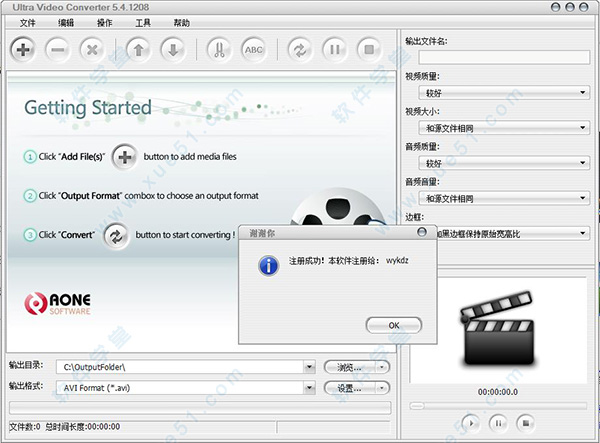The height and width of the screenshot is (443, 600).
Task: Click Add File icon in Getting Started
Action: coord(125,157)
